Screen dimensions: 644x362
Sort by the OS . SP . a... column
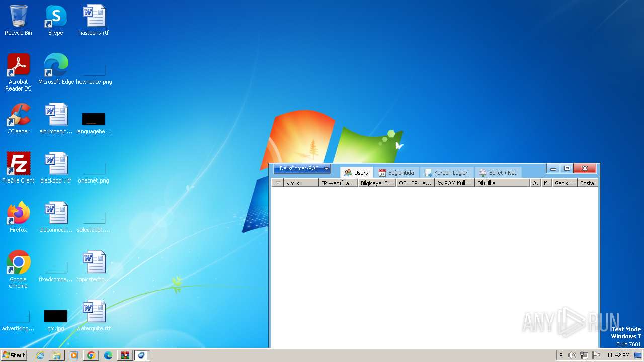coord(416,183)
